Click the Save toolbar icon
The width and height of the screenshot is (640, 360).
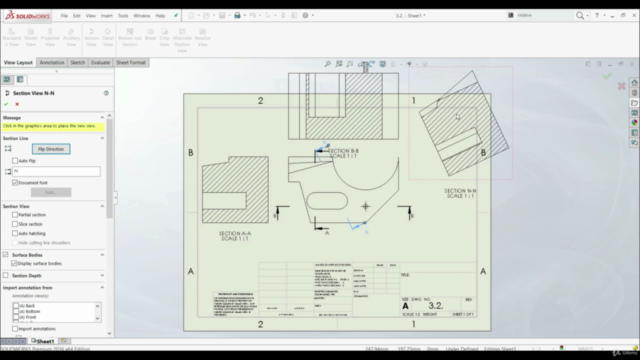222,16
